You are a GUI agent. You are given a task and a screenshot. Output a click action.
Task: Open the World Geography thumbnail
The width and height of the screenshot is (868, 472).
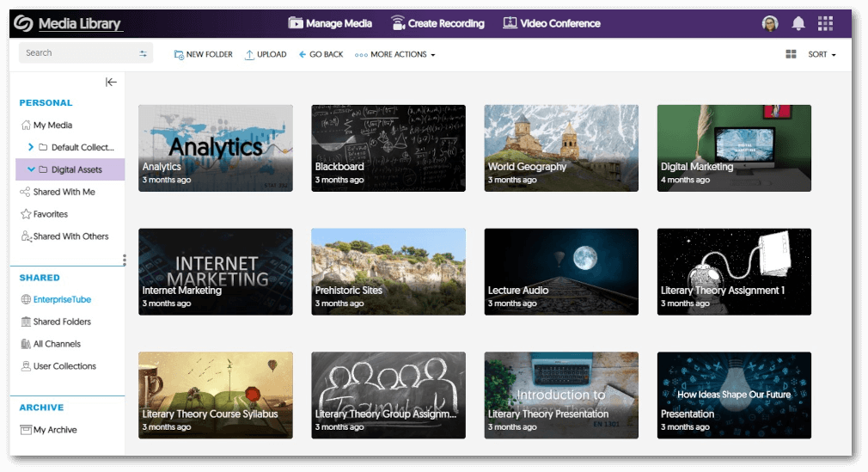(561, 148)
